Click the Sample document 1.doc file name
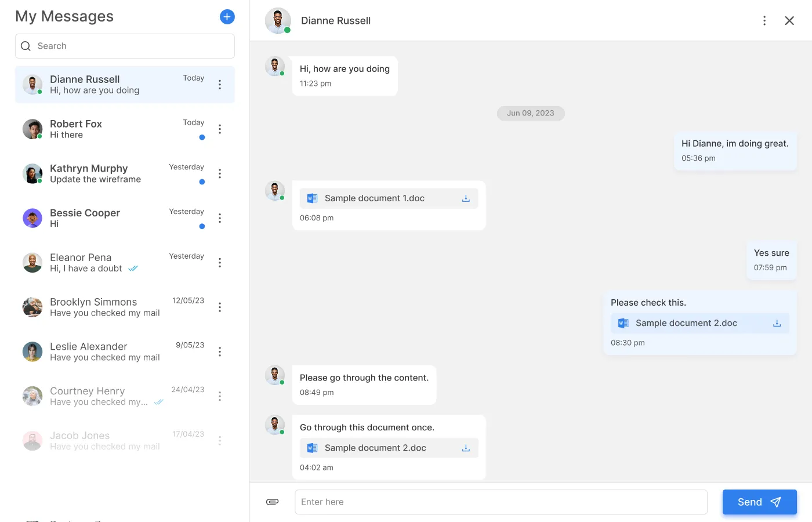 [374, 198]
